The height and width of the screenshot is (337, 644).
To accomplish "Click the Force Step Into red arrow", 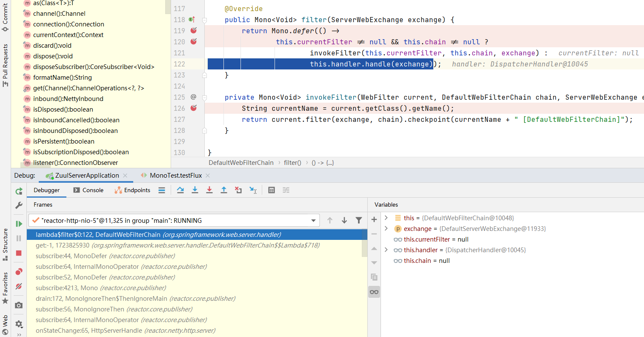I will (209, 190).
